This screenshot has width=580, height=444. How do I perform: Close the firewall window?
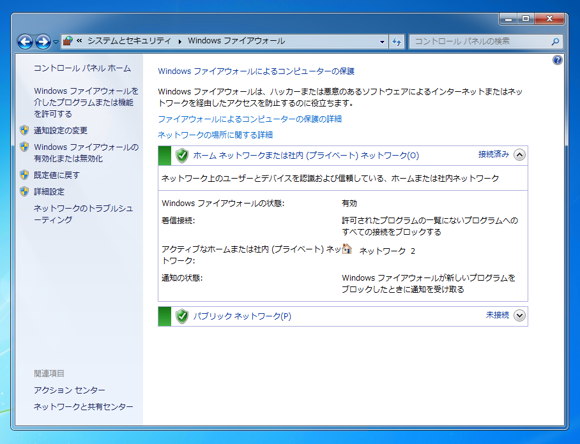(x=549, y=18)
